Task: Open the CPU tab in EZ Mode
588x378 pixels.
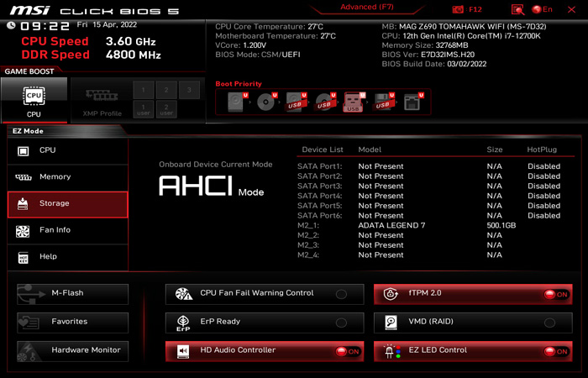Action: click(67, 151)
